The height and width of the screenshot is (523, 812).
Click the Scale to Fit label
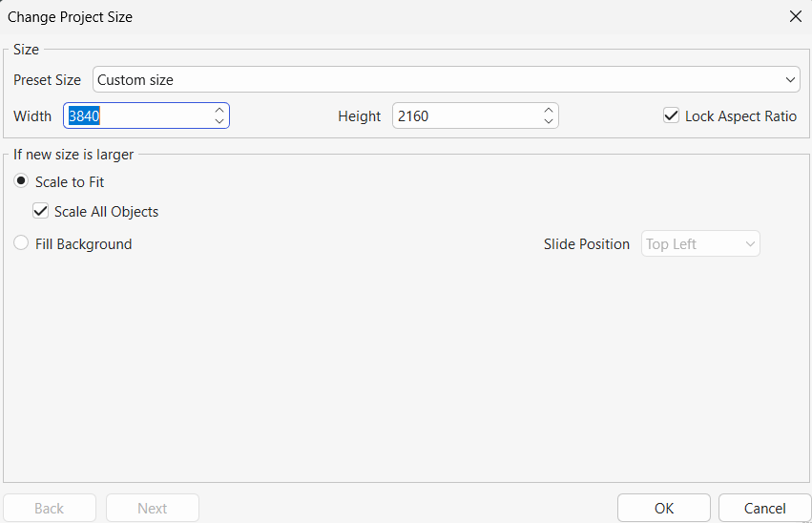coord(70,181)
